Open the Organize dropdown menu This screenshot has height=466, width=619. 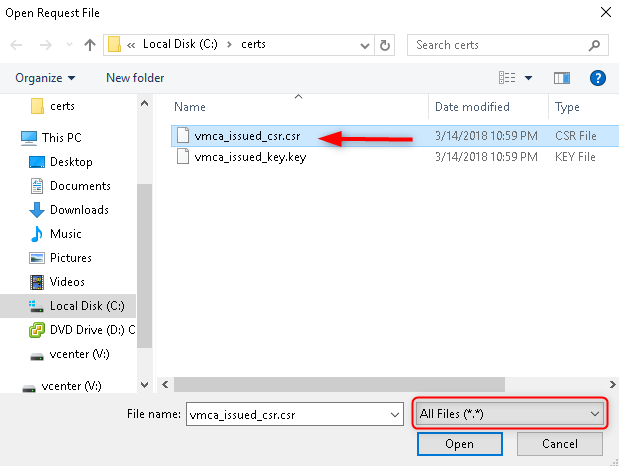pos(45,77)
